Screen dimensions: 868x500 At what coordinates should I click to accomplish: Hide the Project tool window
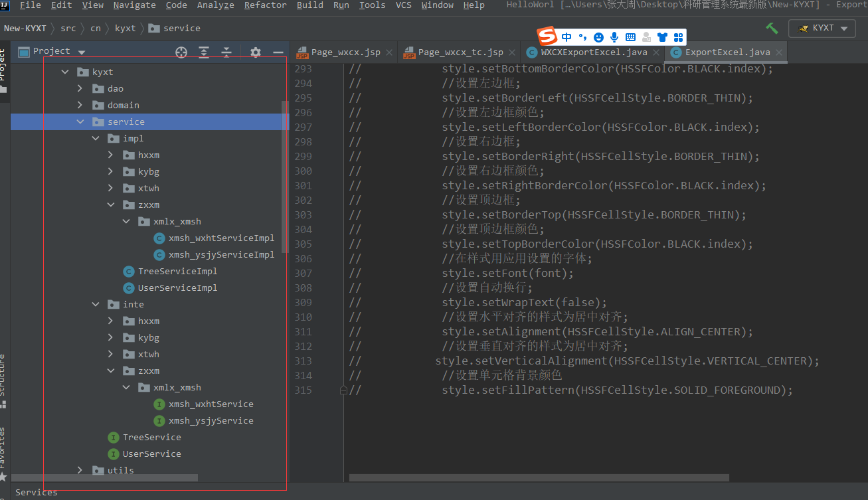[x=278, y=52]
